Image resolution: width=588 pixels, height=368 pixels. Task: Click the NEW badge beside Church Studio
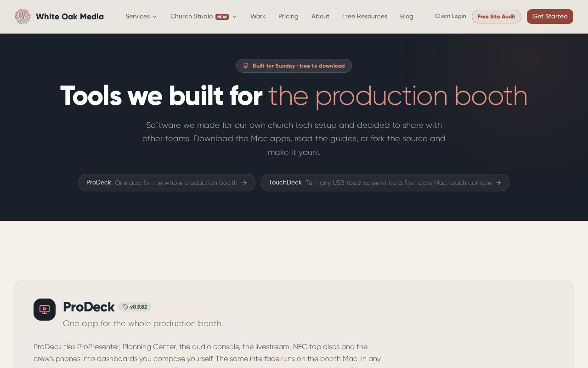click(x=222, y=17)
